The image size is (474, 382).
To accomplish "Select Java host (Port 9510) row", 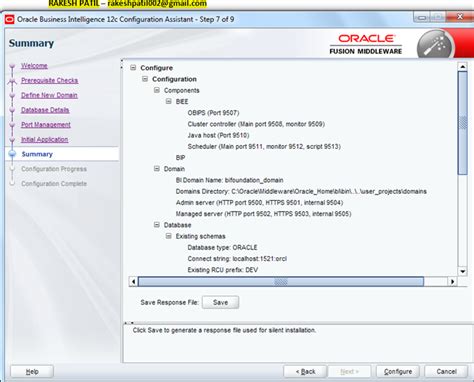I will (x=218, y=135).
